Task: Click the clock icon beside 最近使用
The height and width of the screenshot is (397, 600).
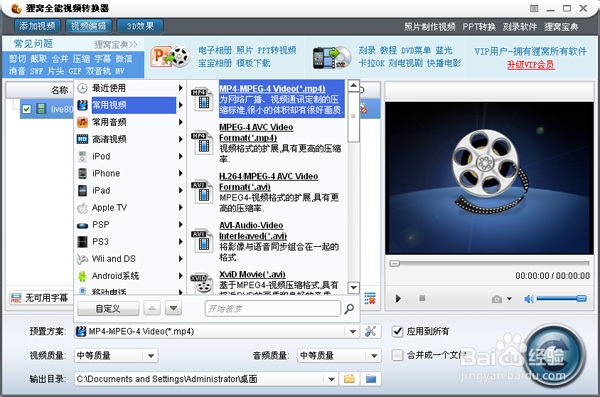Action: coord(82,88)
